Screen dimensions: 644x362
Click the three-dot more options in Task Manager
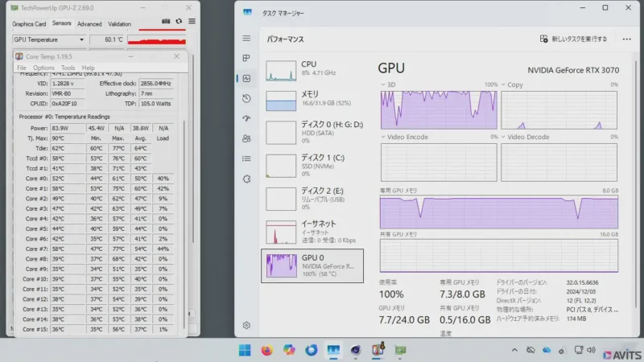coord(626,39)
